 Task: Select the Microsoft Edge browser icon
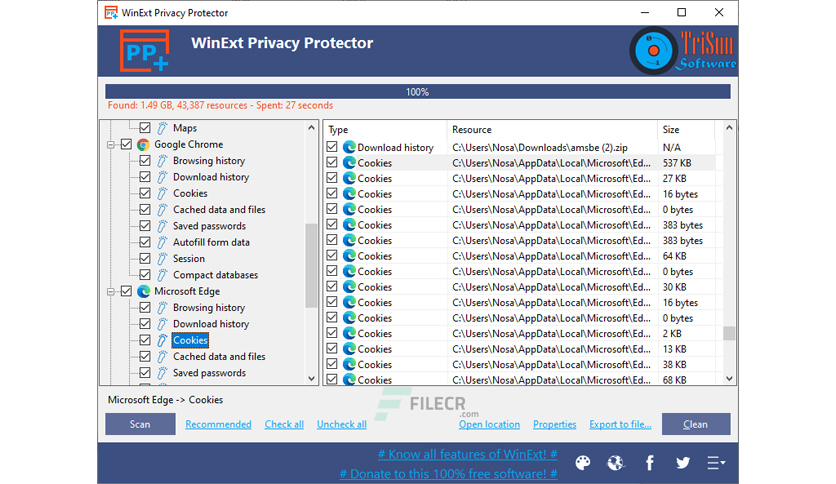143,292
